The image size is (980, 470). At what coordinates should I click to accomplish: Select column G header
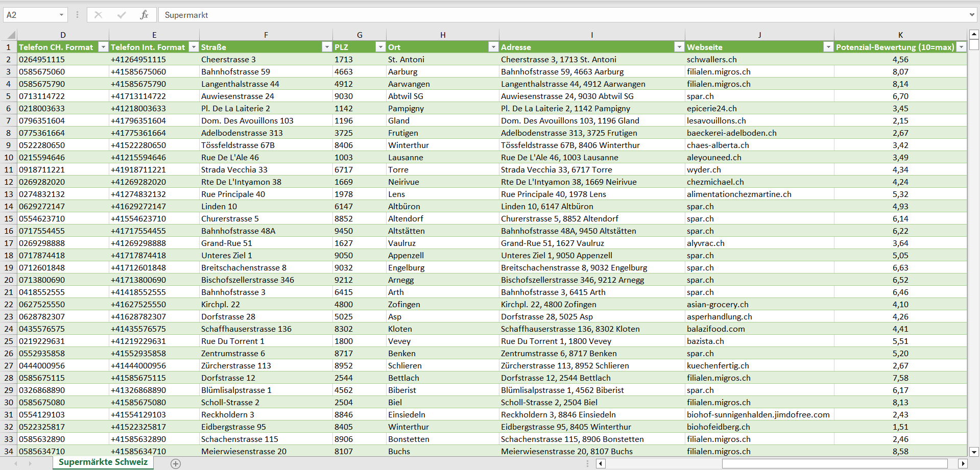click(360, 35)
